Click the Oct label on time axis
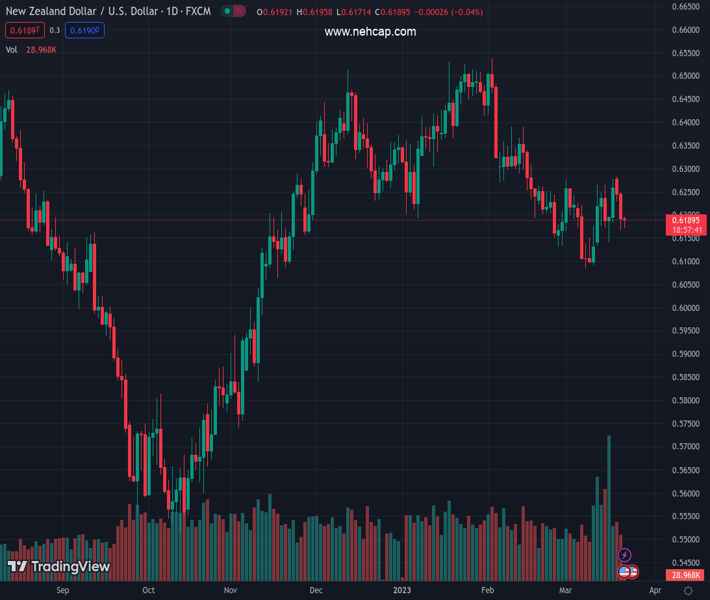710x600 pixels. click(x=148, y=591)
